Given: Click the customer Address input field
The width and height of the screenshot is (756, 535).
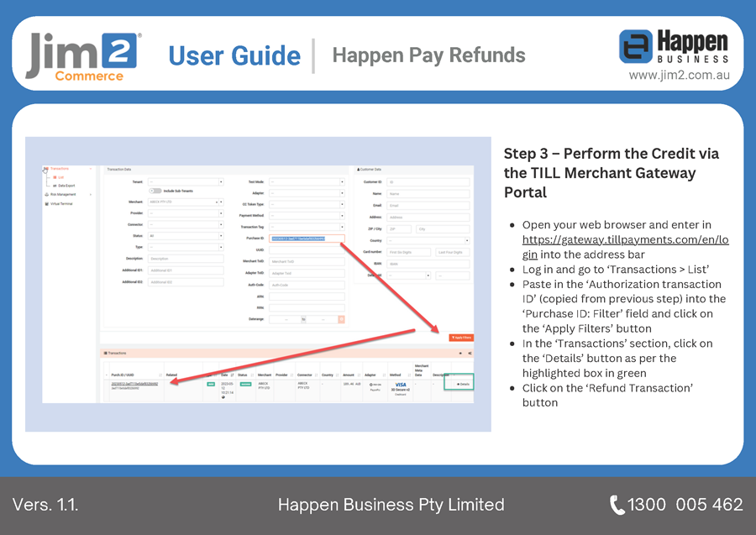Looking at the screenshot, I should pyautogui.click(x=428, y=218).
